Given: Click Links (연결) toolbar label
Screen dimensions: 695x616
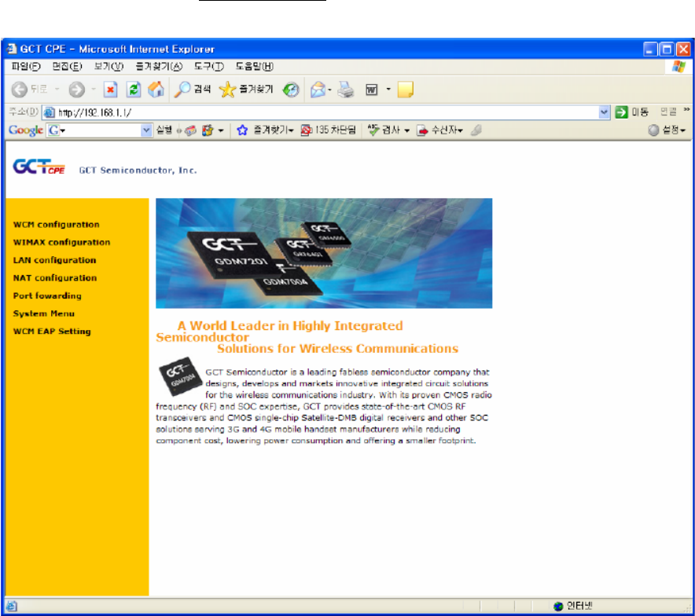Looking at the screenshot, I should click(x=668, y=112).
